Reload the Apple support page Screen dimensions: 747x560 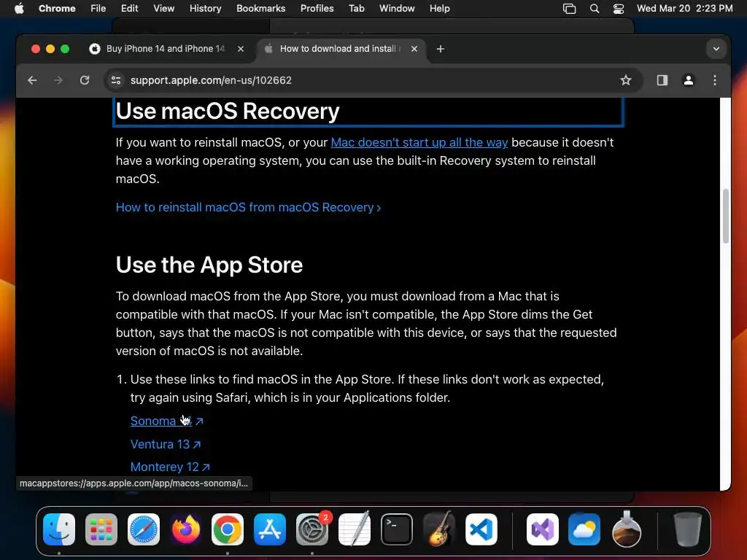pos(85,80)
